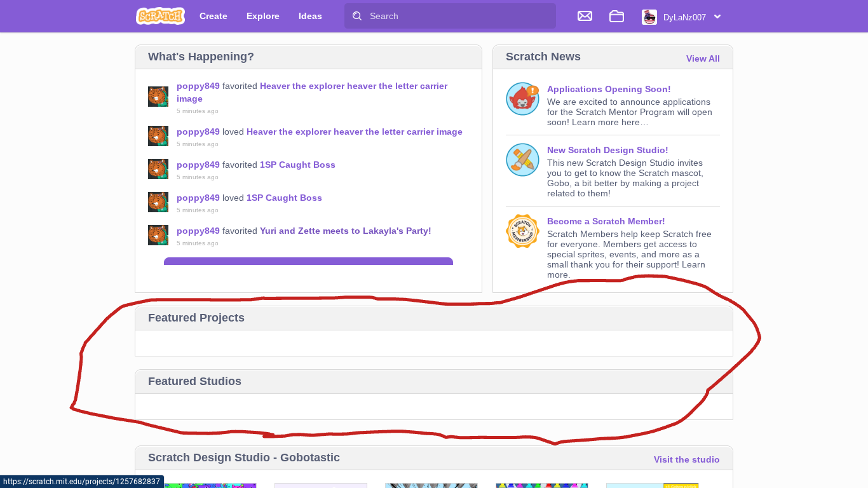Screen dimensions: 868x488
Task: Click avatar beside loved Heaver the explorer
Action: (158, 136)
